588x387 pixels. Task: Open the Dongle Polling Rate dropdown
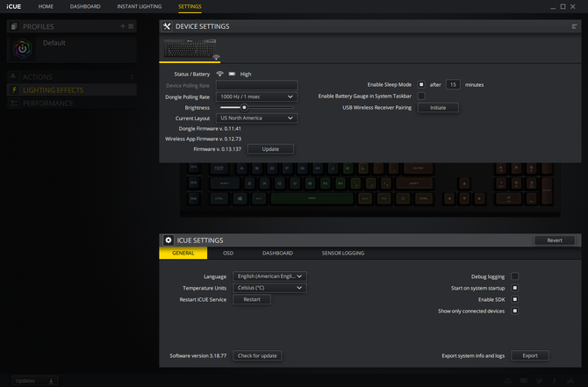tap(257, 97)
